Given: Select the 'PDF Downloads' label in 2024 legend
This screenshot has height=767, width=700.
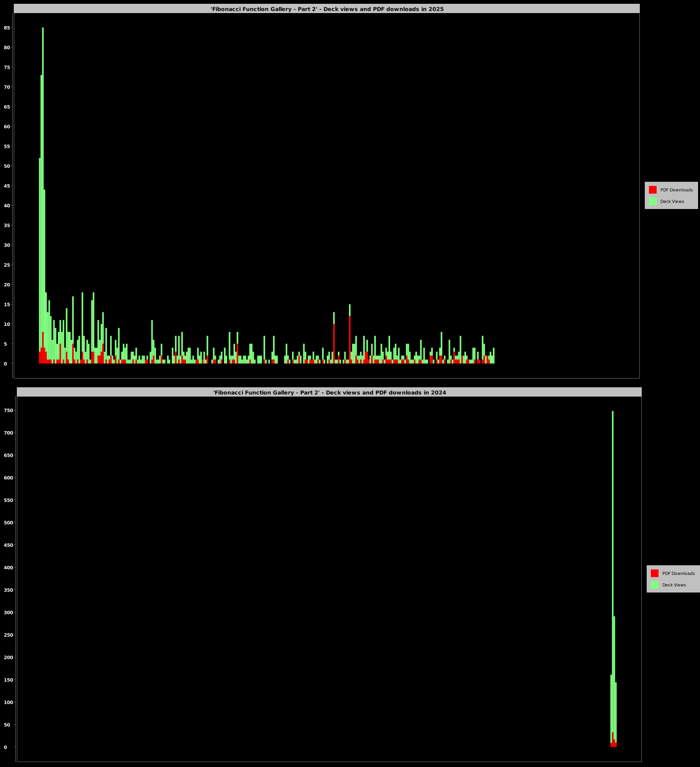Looking at the screenshot, I should point(678,573).
